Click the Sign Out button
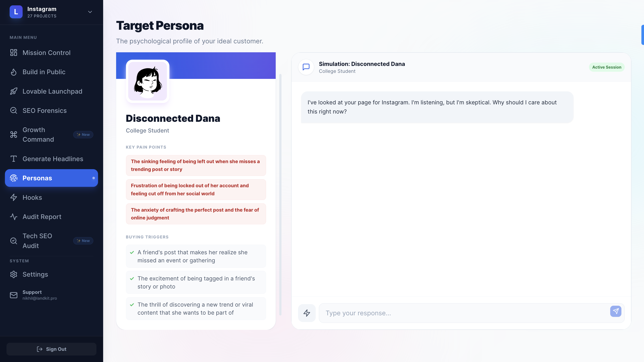 [x=51, y=349]
